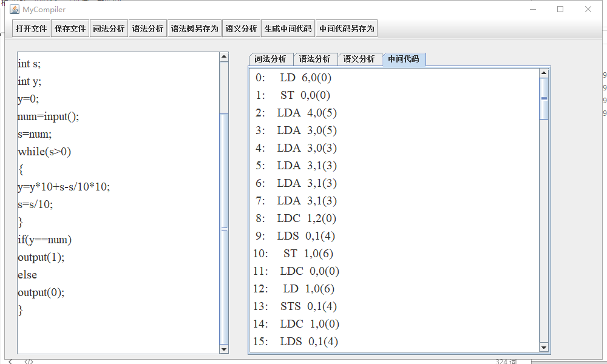The image size is (607, 364).
Task: Switch to the 词法分析 results tab
Action: (x=271, y=59)
